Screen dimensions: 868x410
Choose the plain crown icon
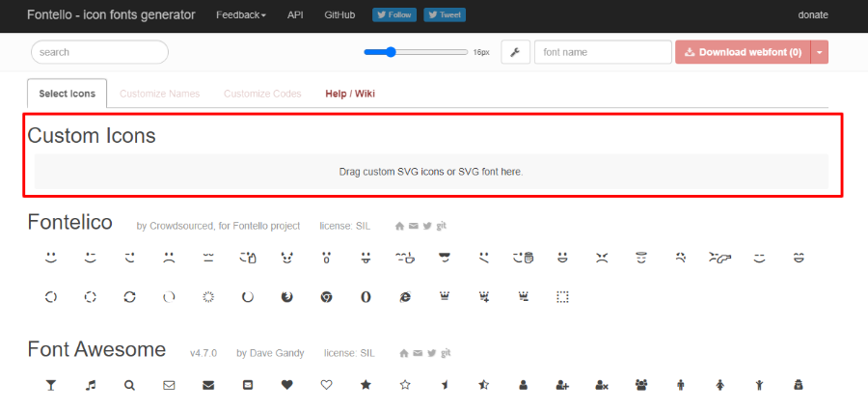point(444,297)
